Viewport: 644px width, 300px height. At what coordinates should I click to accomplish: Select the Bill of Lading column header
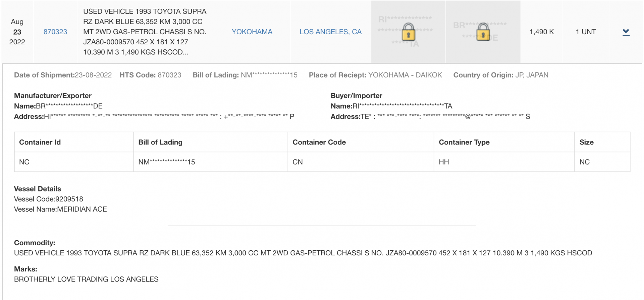[x=211, y=142]
